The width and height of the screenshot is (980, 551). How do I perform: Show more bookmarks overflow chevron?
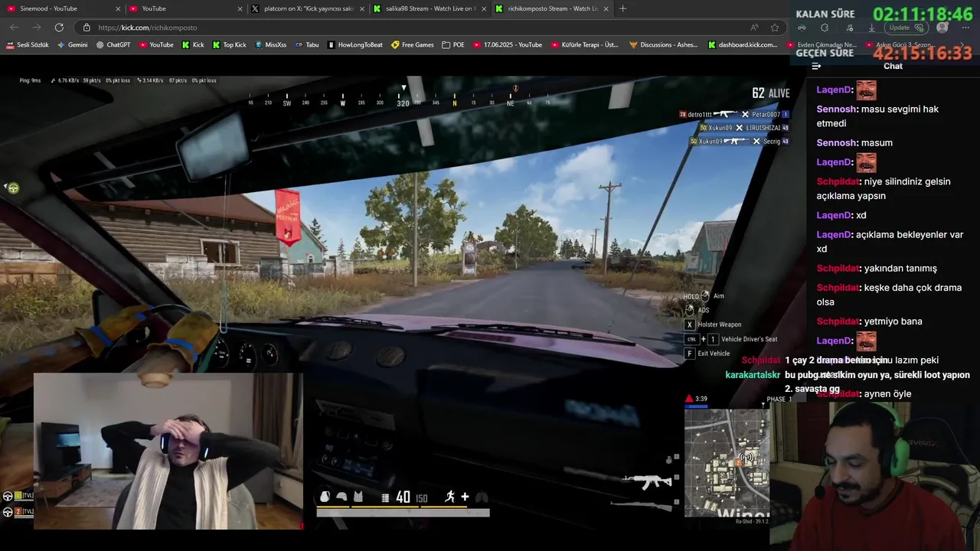(962, 45)
